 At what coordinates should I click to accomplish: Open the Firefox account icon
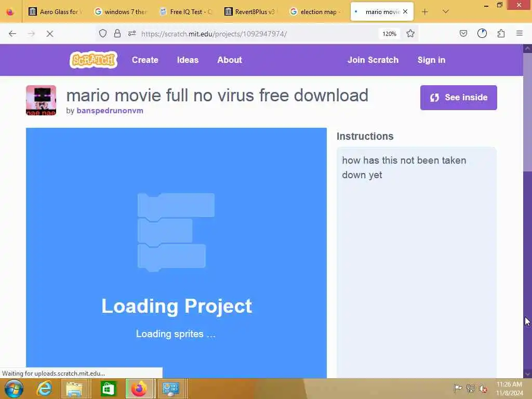[x=482, y=33]
